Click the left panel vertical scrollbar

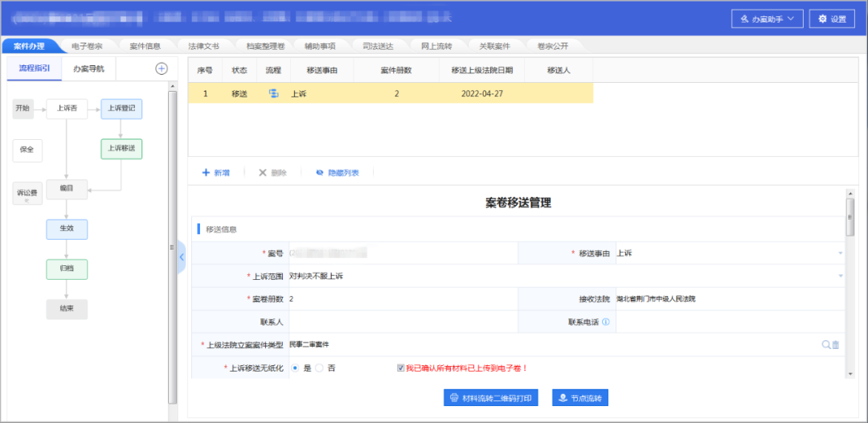[x=172, y=248]
